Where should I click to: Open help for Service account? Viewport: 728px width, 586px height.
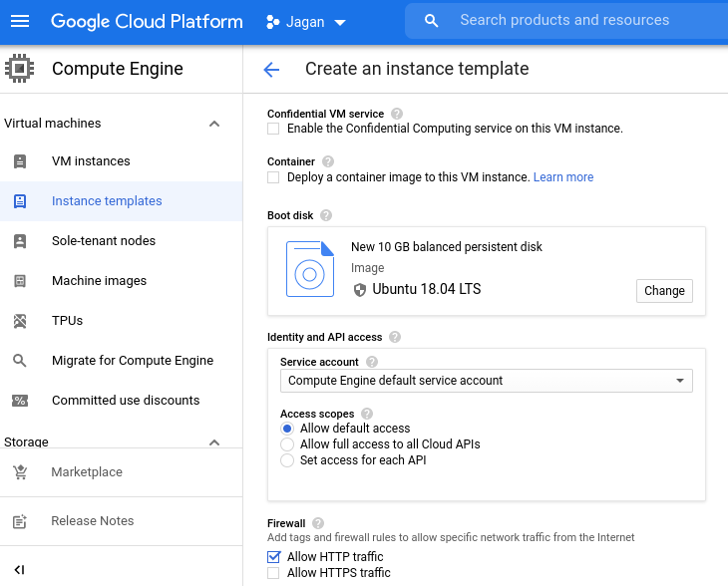point(371,362)
